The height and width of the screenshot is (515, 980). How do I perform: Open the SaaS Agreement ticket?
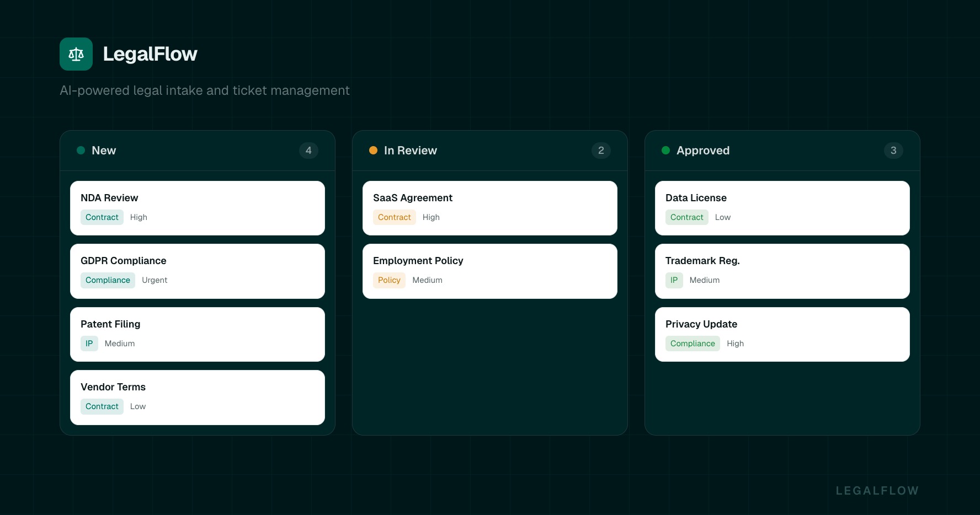click(490, 208)
